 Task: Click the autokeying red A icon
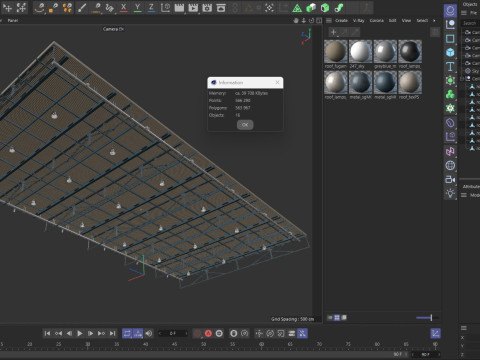pos(208,333)
